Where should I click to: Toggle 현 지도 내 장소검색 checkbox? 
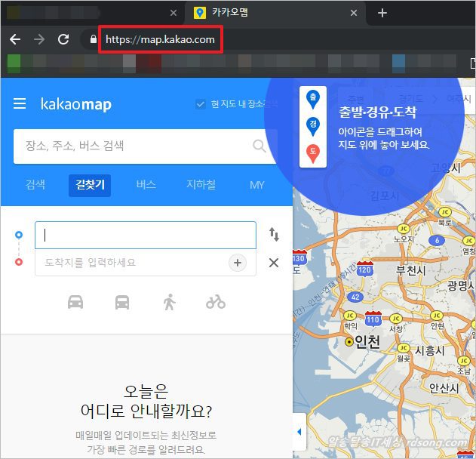point(200,104)
